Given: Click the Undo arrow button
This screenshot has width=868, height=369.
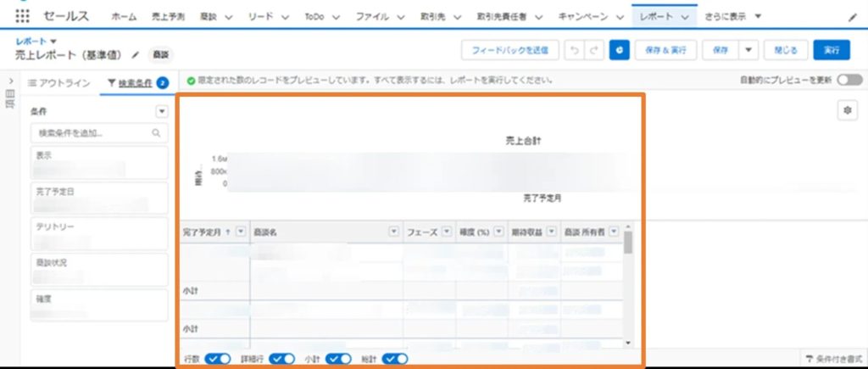Looking at the screenshot, I should 575,50.
